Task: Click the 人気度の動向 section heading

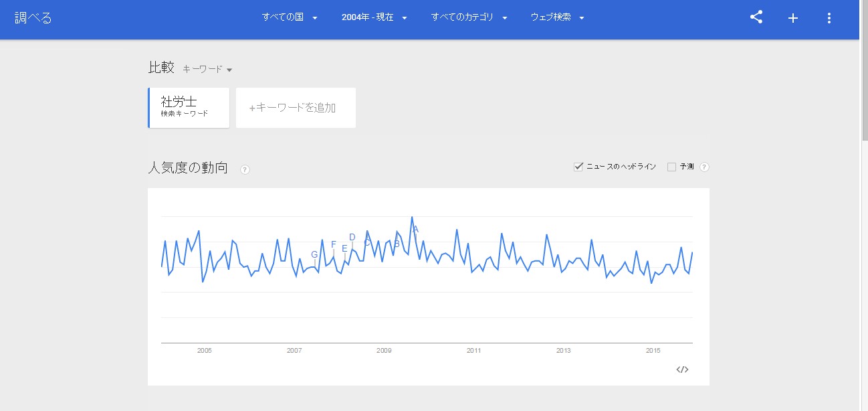Action: [188, 168]
